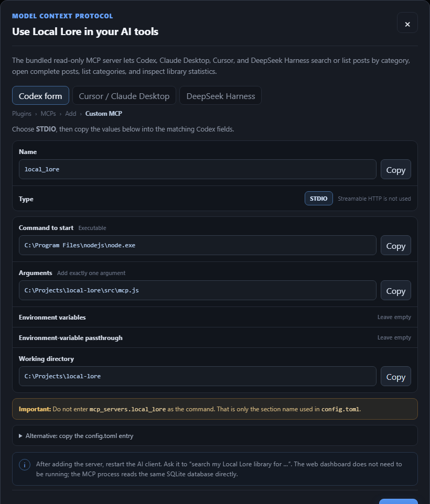Viewport: 430px width, 504px height.
Task: Copy the working directory path
Action: pyautogui.click(x=395, y=376)
